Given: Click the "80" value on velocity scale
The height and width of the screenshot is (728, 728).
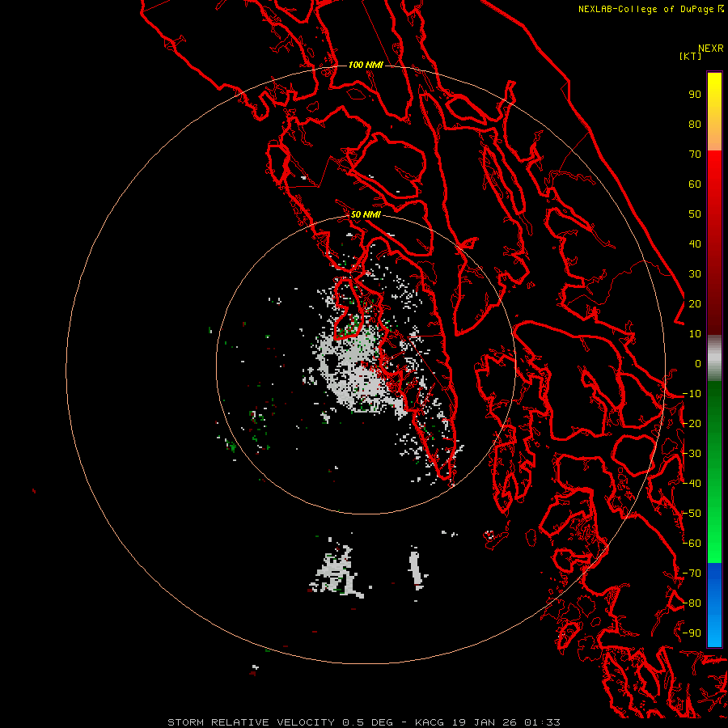Looking at the screenshot, I should (695, 124).
